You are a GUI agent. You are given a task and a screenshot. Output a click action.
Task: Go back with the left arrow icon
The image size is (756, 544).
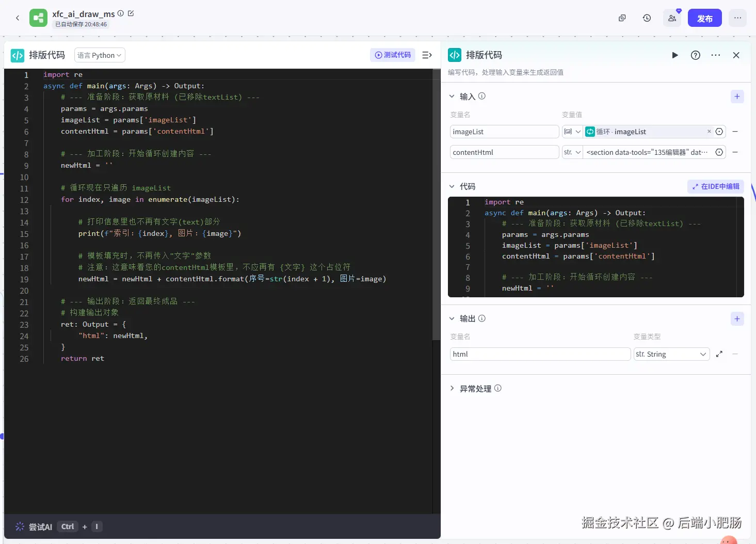click(x=18, y=18)
